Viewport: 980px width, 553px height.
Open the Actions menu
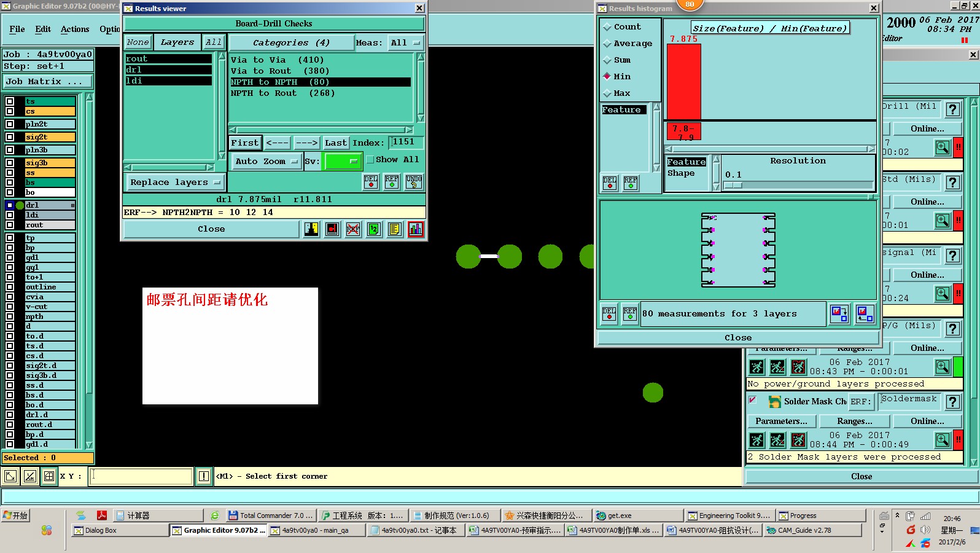(x=75, y=29)
